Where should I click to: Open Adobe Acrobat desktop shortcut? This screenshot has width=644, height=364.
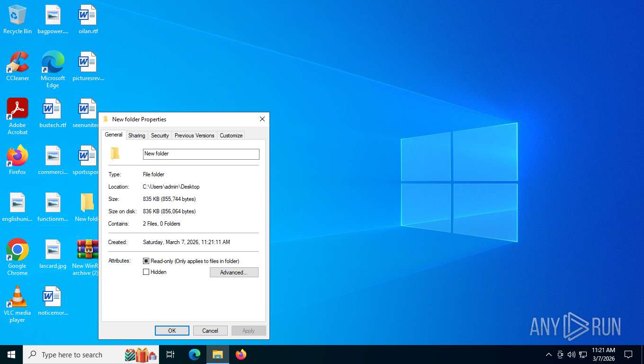coord(18,117)
